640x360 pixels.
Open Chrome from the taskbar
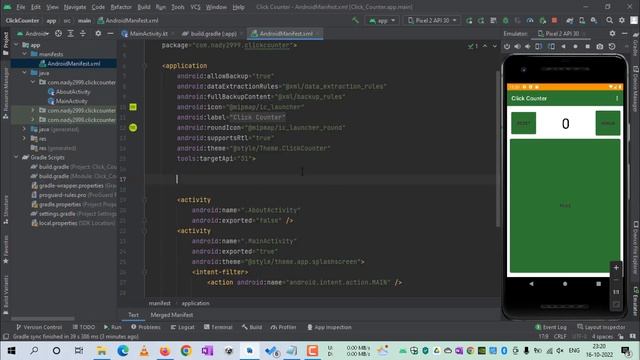click(186, 351)
